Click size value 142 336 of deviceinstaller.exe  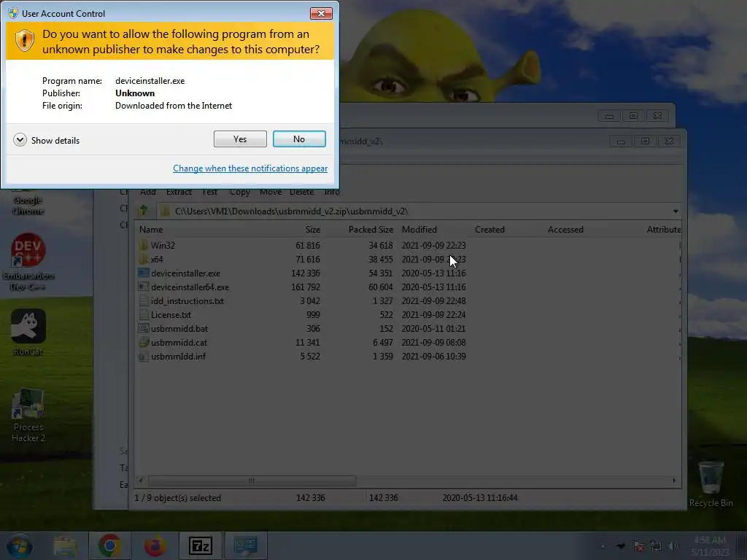pyautogui.click(x=306, y=273)
